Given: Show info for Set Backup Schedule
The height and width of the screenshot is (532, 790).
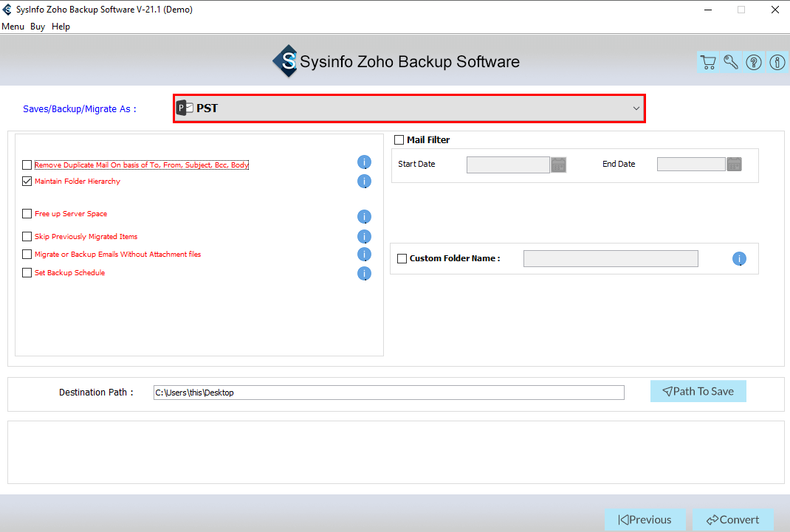Looking at the screenshot, I should (x=364, y=273).
